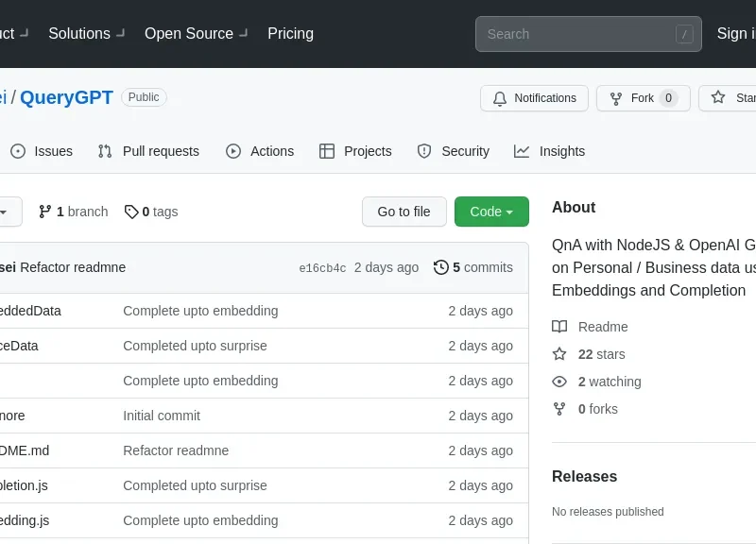The width and height of the screenshot is (756, 544).
Task: Click the Star icon in header
Action: tap(718, 97)
